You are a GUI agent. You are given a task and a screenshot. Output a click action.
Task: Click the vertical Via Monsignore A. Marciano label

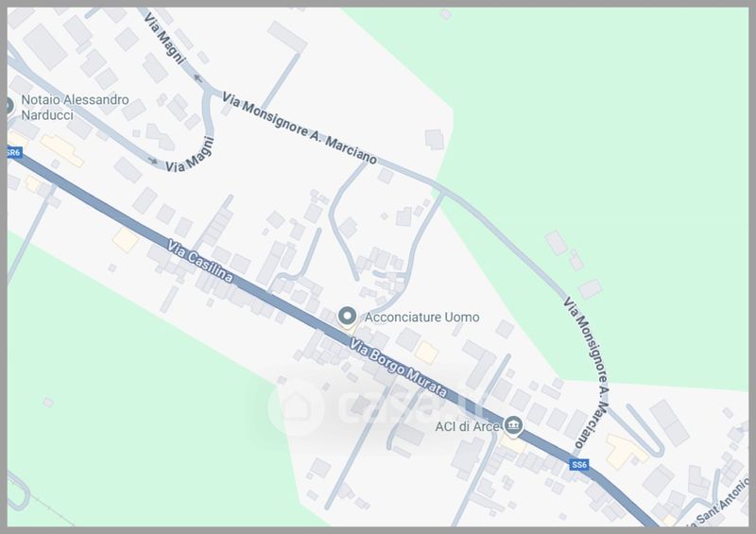pos(586,373)
